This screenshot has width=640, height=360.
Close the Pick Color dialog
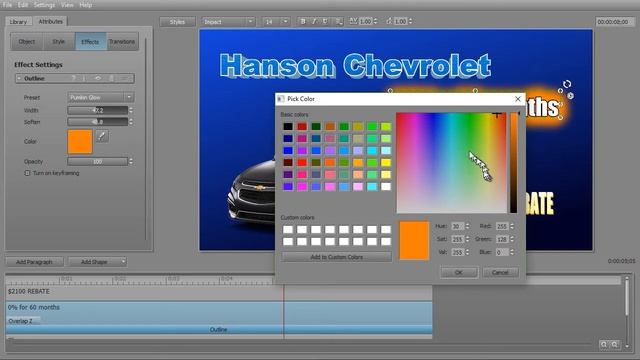[518, 99]
